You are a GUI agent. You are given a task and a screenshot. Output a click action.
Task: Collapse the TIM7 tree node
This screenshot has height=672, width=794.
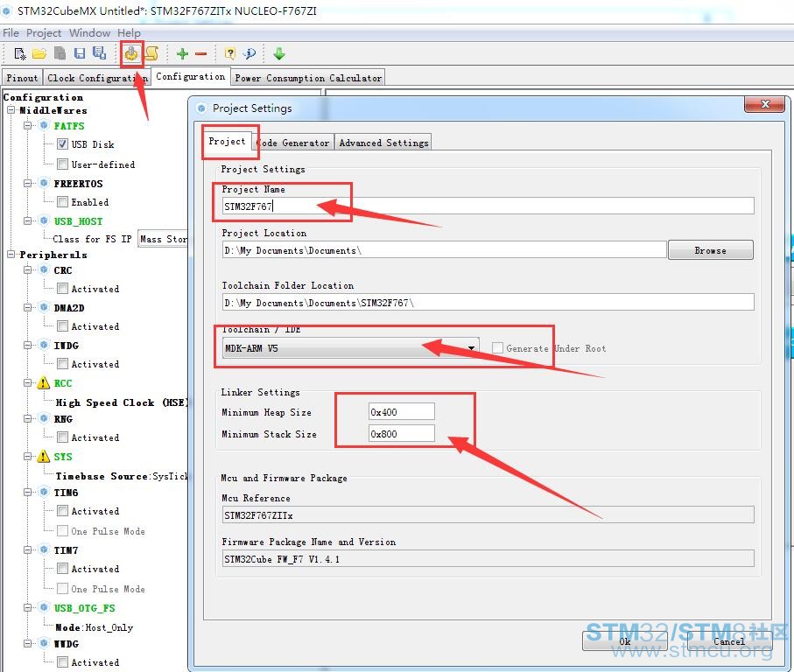[28, 550]
